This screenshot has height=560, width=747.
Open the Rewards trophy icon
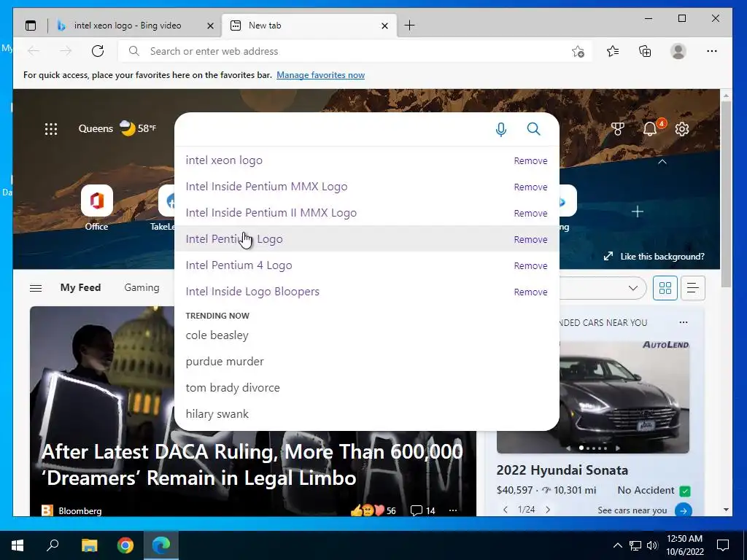pos(617,128)
